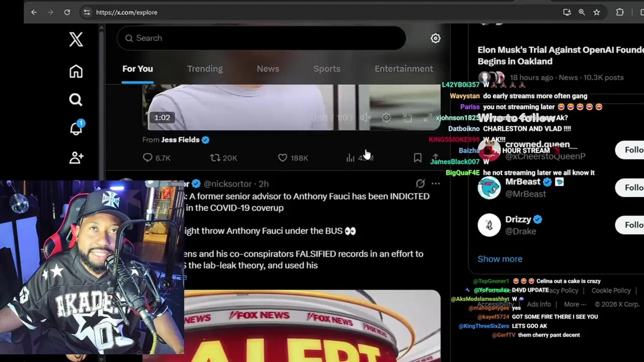Click Show more under Who to follow
644x362 pixels.
coord(500,259)
